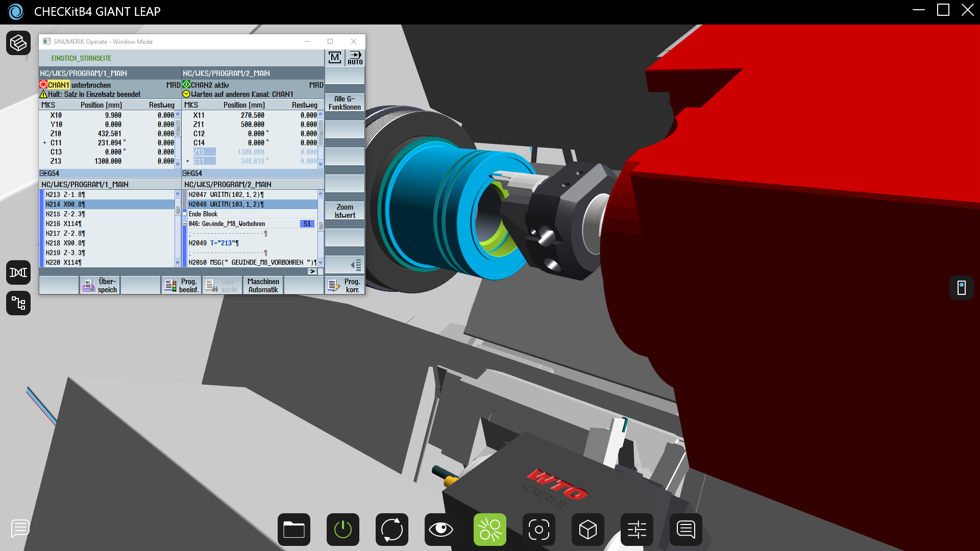The image size is (980, 551).
Task: Select program line N220 X114
Action: point(109,262)
